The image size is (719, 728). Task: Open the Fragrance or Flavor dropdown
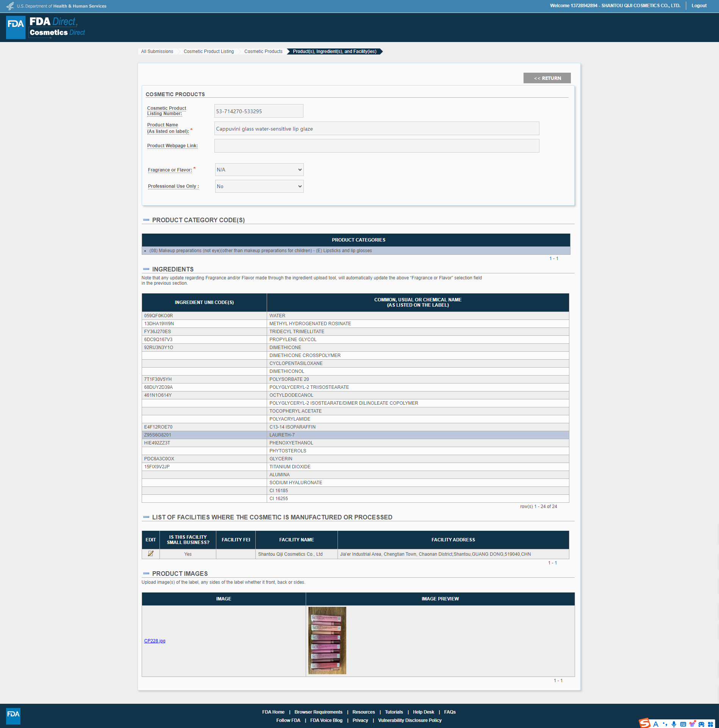pos(259,170)
